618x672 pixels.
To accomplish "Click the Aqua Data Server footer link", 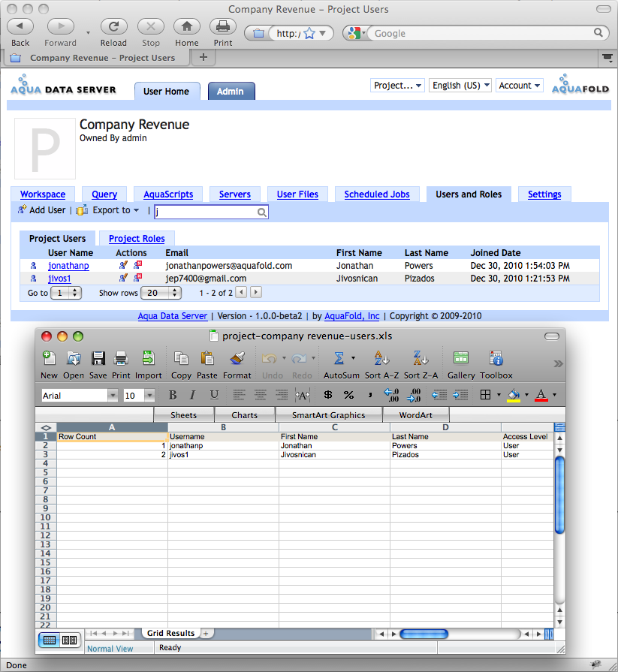I will (172, 316).
